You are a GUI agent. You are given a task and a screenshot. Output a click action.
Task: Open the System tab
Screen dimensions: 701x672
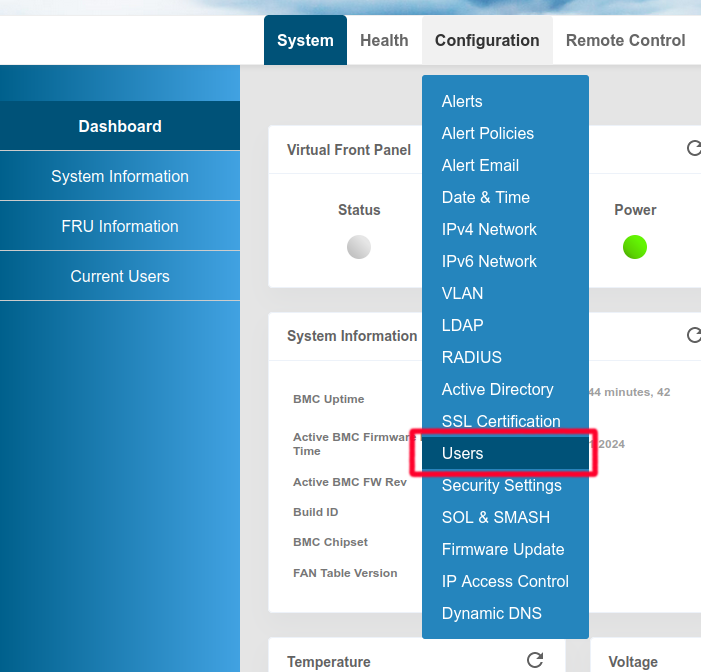click(305, 41)
